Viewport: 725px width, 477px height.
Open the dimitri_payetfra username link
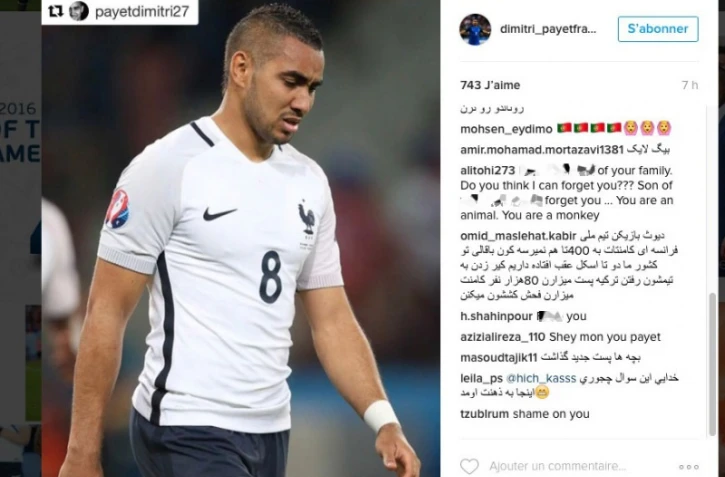pyautogui.click(x=548, y=29)
